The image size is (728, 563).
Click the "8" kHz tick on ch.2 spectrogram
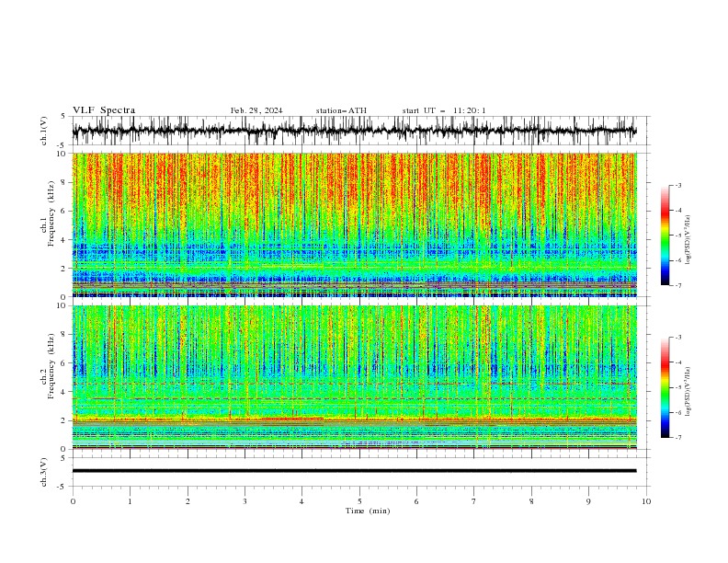(x=63, y=335)
